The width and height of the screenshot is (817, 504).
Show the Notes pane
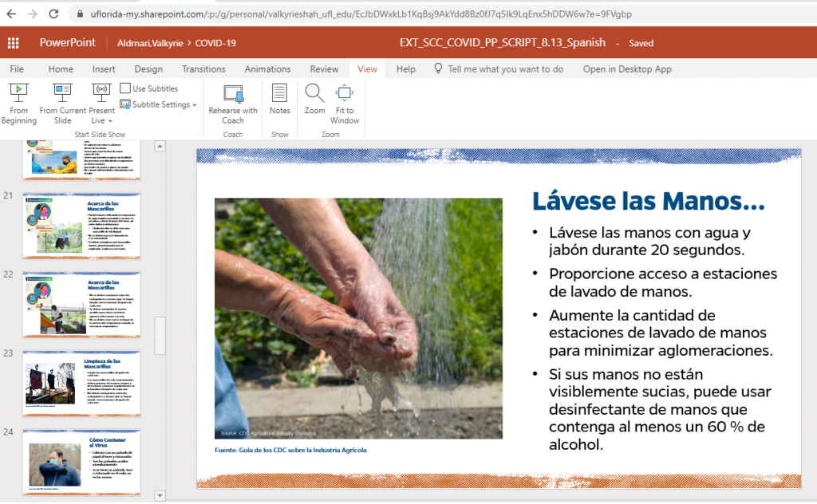coord(279,104)
